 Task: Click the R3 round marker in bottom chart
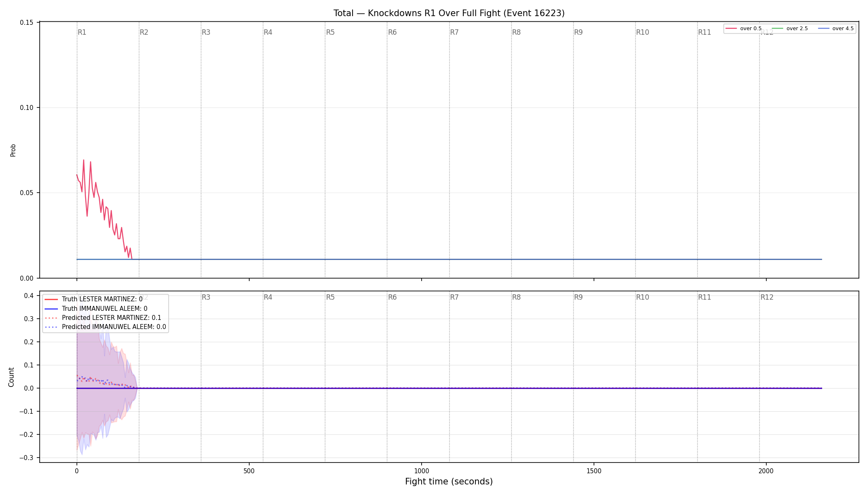pyautogui.click(x=206, y=297)
